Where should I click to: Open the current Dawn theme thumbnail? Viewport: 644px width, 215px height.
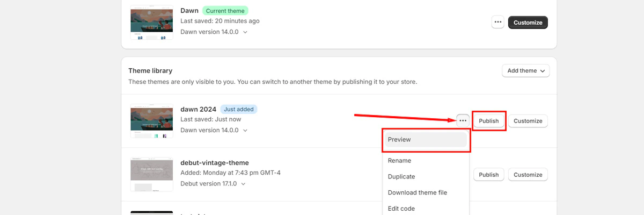point(152,22)
